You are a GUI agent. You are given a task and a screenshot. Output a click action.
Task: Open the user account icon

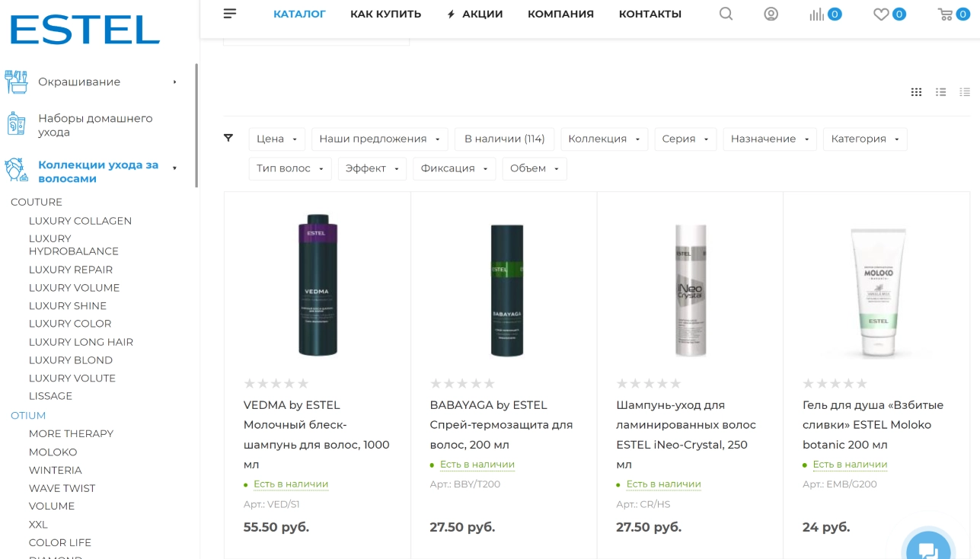771,14
